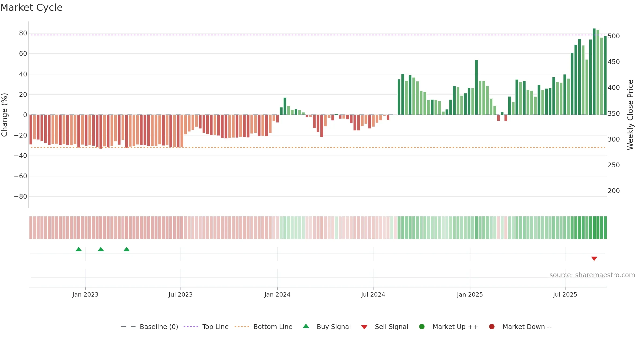Toggle the Bottom Line legend entry
Screen dimensions: 644x362
(264, 327)
